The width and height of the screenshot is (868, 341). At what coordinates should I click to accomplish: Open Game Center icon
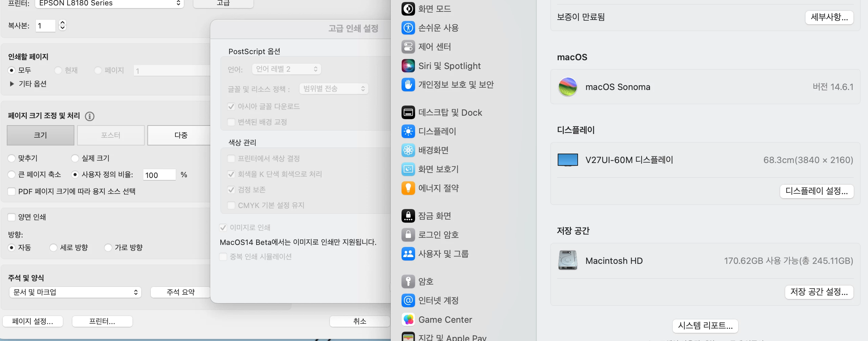[408, 319]
